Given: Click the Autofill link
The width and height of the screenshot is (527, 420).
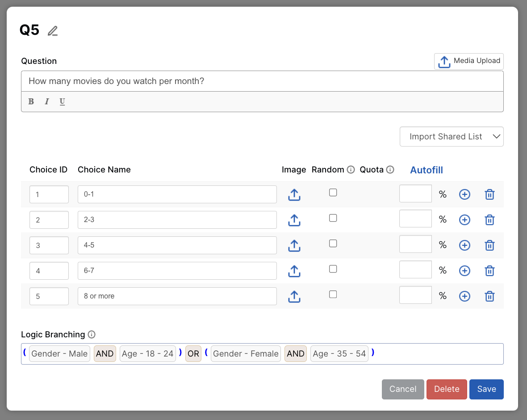Looking at the screenshot, I should [426, 170].
